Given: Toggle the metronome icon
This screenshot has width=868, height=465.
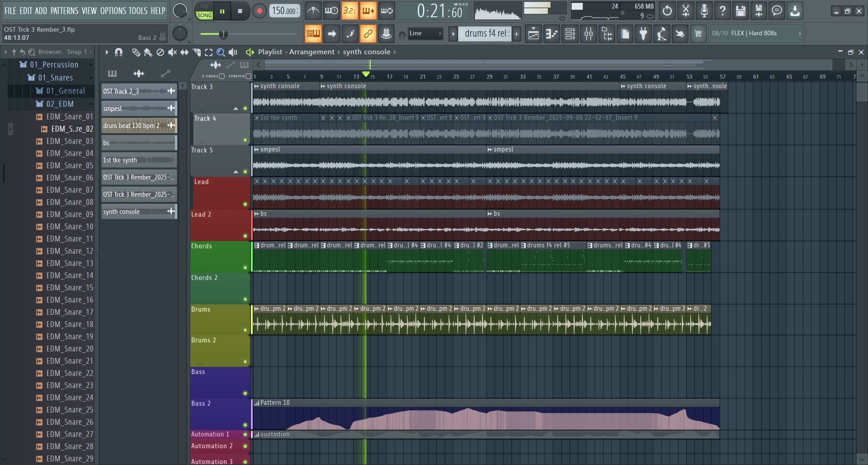Looking at the screenshot, I should [x=313, y=11].
